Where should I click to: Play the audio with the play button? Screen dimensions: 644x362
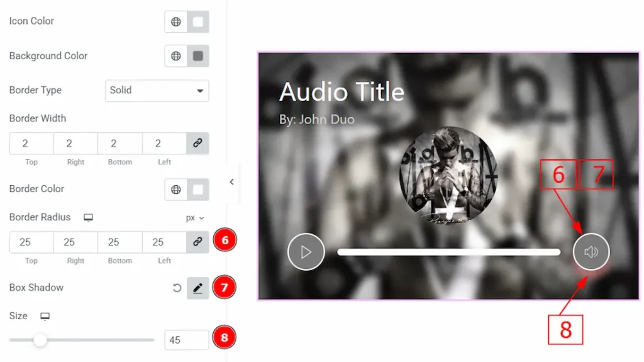coord(306,252)
